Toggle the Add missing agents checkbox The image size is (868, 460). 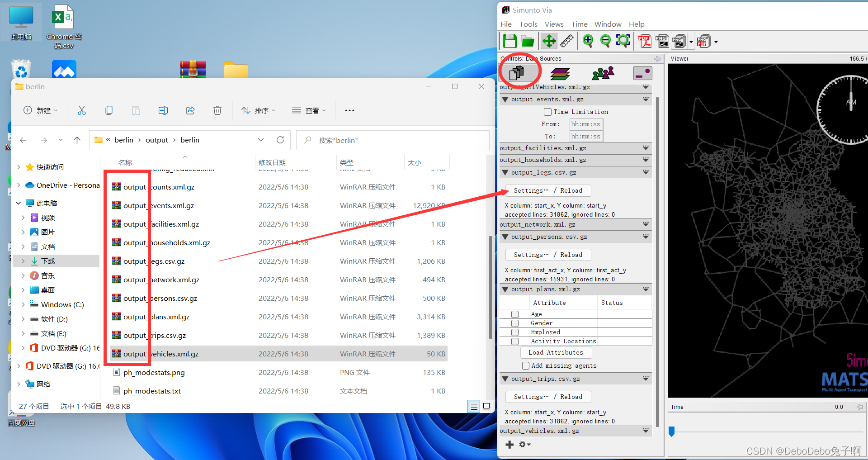pos(525,365)
